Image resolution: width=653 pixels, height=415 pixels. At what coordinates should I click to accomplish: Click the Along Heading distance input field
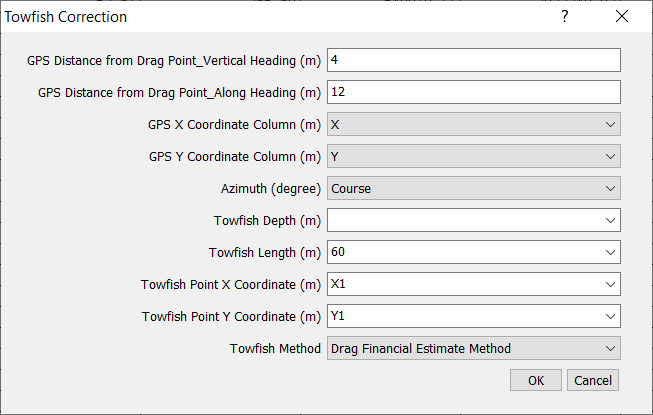coord(474,92)
